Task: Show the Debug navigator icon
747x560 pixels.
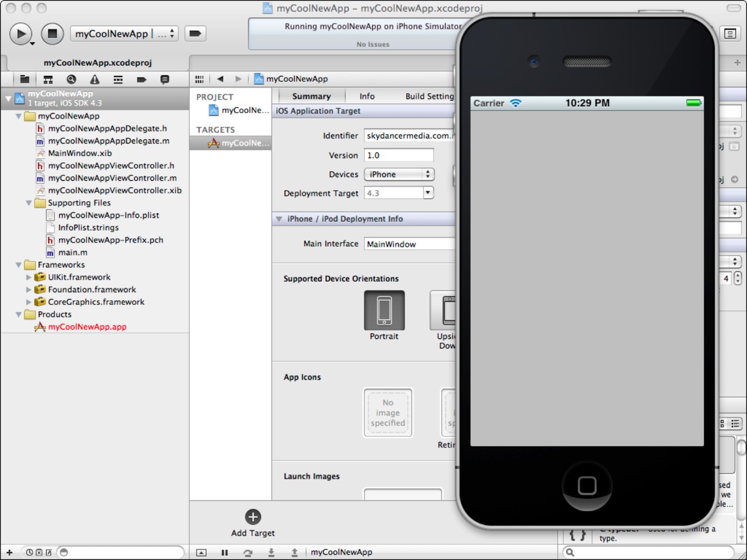Action: click(118, 79)
